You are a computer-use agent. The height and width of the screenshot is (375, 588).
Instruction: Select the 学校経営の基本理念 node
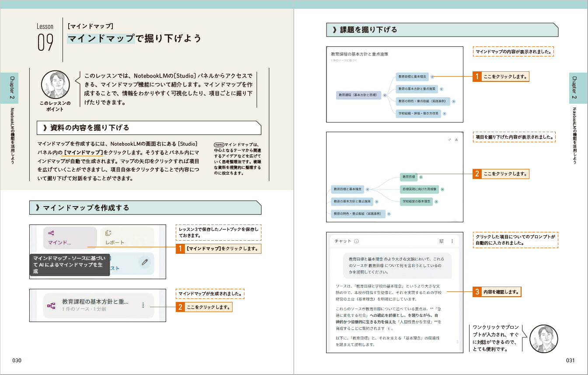pyautogui.click(x=416, y=202)
